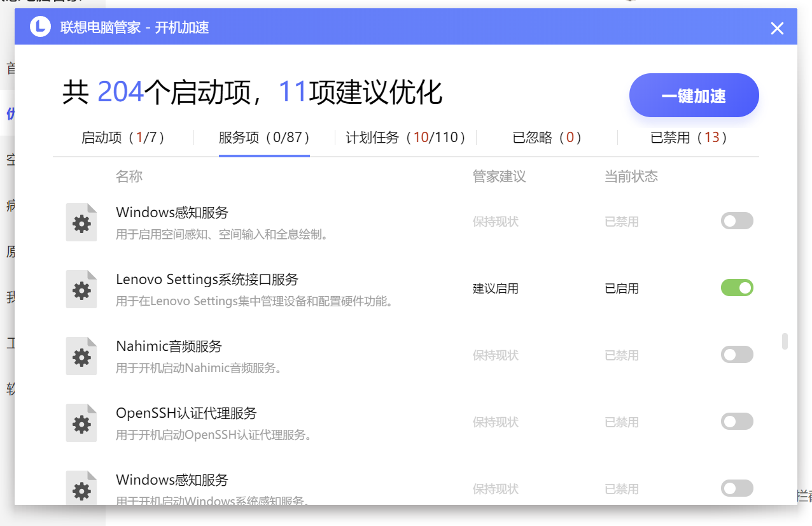Click 建议启用 in Lenovo Settings row
This screenshot has height=526, width=812.
point(496,288)
